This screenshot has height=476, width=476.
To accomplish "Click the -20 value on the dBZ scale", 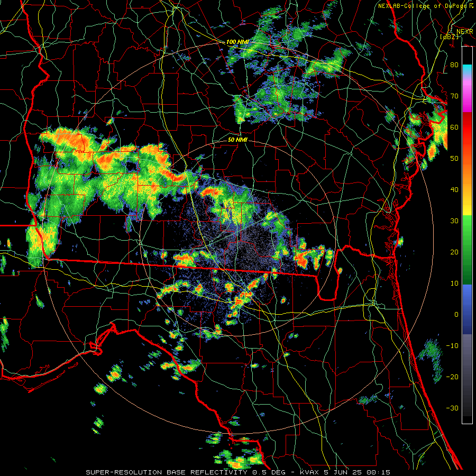I will point(452,377).
